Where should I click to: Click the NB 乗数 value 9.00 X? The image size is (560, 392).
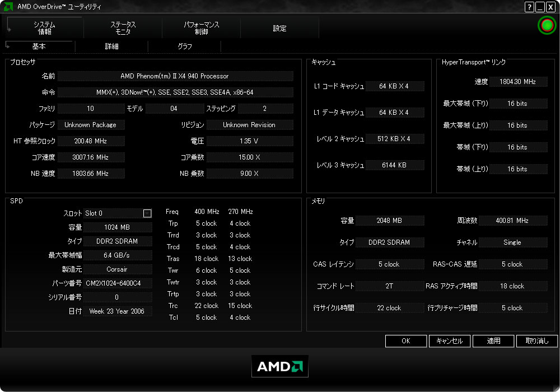tap(249, 174)
